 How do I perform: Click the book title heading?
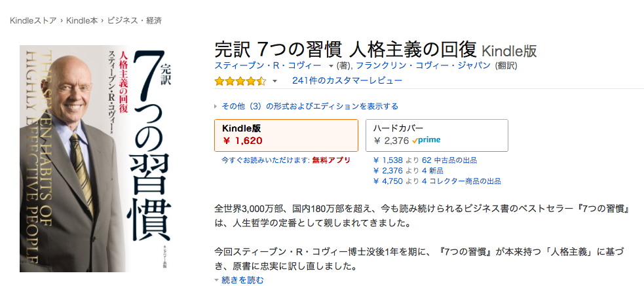pyautogui.click(x=345, y=50)
